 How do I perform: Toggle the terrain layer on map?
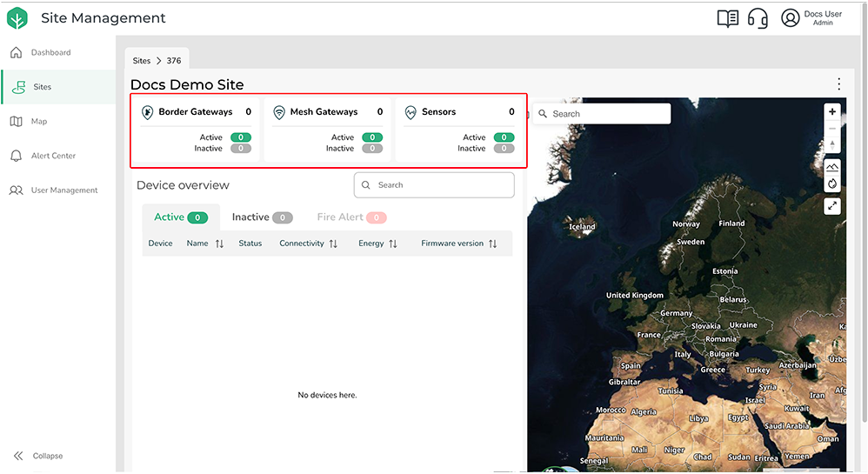(832, 166)
